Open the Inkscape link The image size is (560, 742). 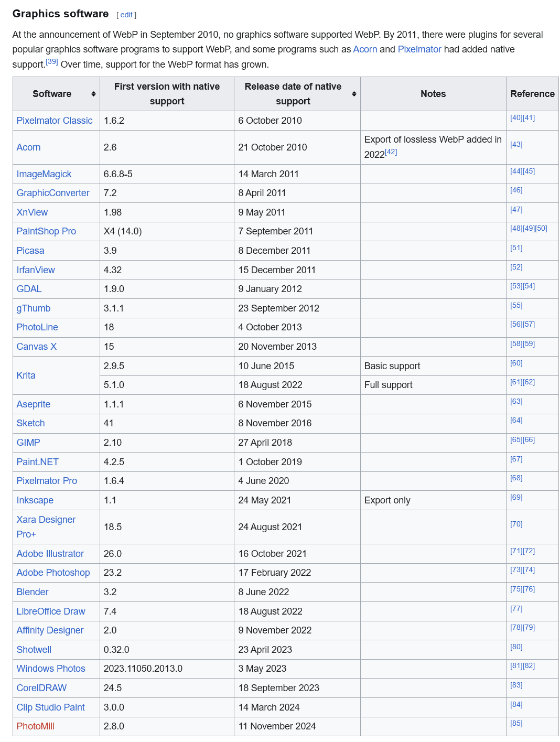35,500
